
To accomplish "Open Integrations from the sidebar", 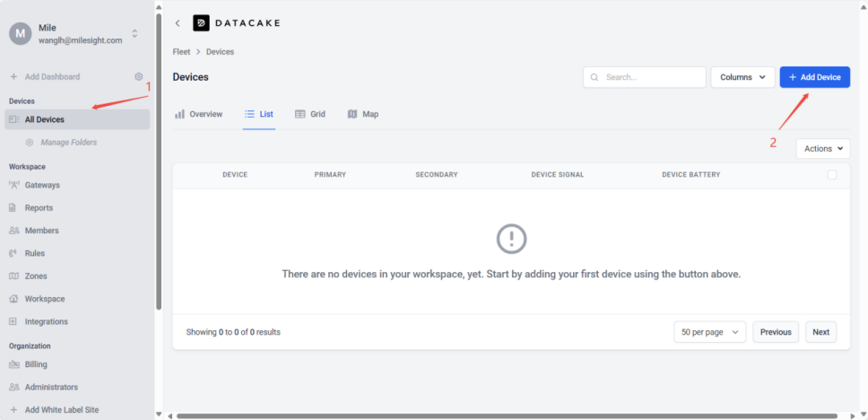I will 46,321.
